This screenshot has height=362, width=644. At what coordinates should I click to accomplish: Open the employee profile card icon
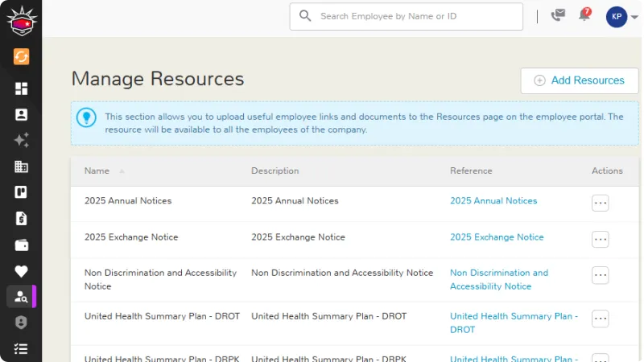(x=22, y=114)
